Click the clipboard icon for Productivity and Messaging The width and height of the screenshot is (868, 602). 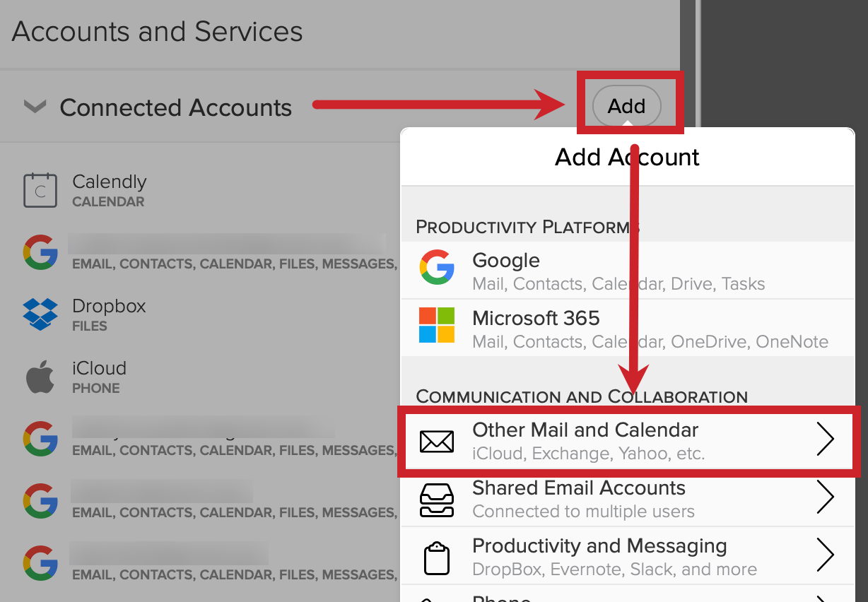[x=437, y=558]
